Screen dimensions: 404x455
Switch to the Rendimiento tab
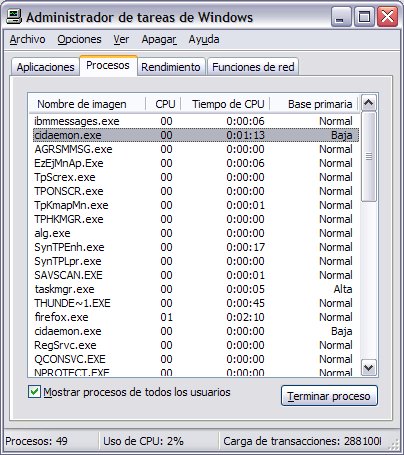(x=171, y=67)
